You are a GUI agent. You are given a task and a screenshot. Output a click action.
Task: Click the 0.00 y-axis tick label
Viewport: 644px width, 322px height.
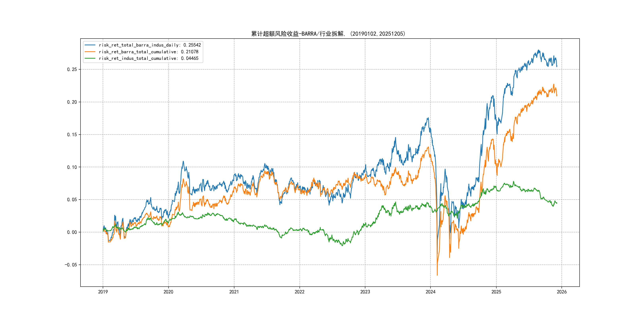[72, 232]
